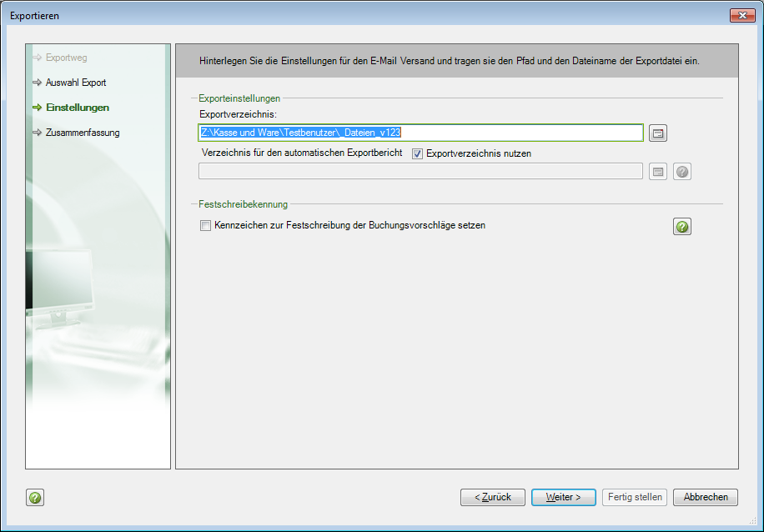
Task: Cancel the export with Abbrechen
Action: 706,497
